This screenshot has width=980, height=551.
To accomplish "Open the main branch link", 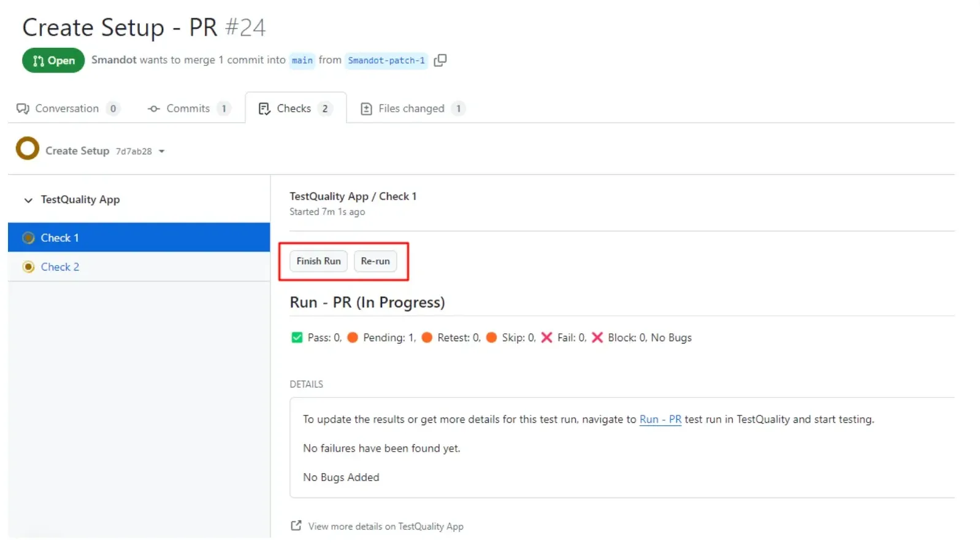I will [x=302, y=60].
